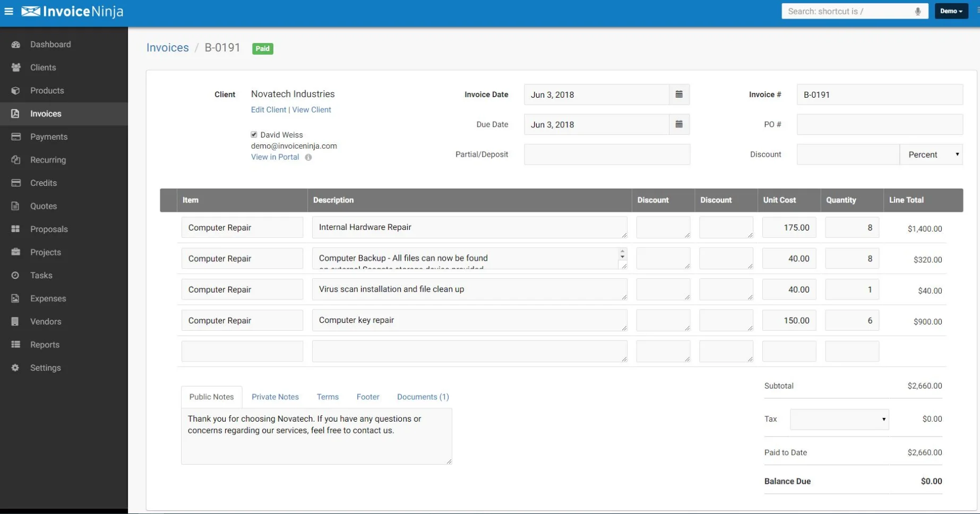Uncheck the David Weiss contact checkbox

tap(254, 134)
